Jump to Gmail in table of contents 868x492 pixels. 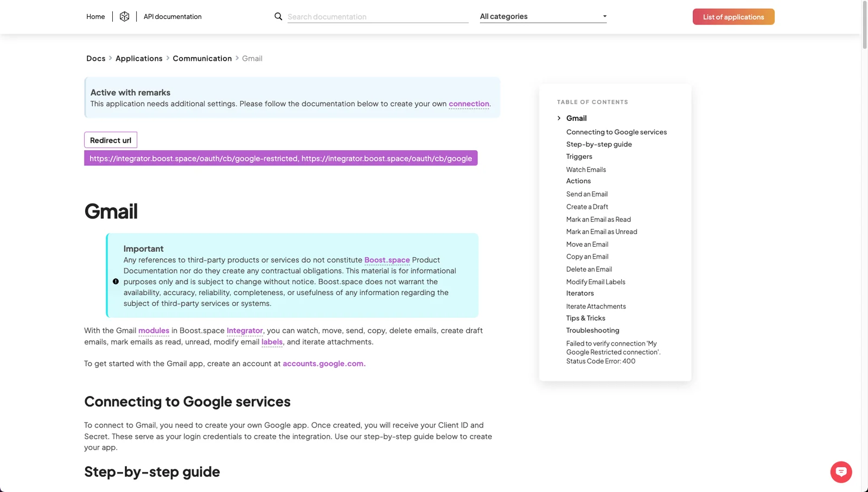point(577,118)
